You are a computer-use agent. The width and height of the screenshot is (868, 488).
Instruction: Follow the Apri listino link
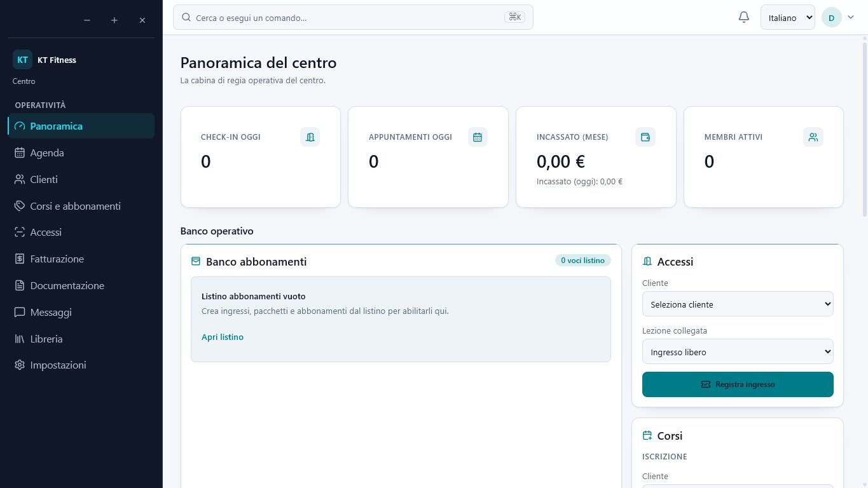(223, 337)
